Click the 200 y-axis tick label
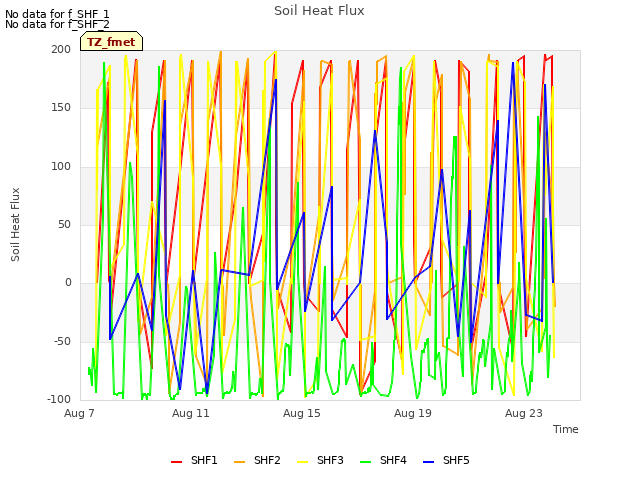 tap(61, 49)
